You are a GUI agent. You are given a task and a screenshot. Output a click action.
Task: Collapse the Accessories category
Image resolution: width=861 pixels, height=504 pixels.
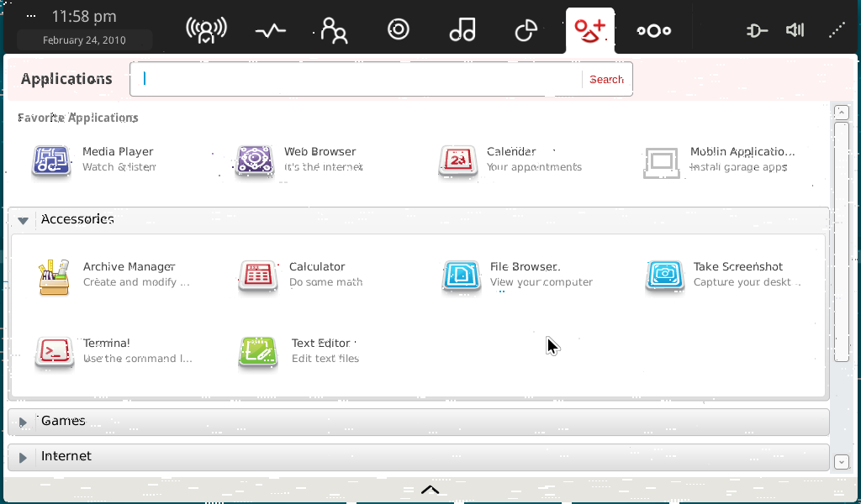[24, 220]
